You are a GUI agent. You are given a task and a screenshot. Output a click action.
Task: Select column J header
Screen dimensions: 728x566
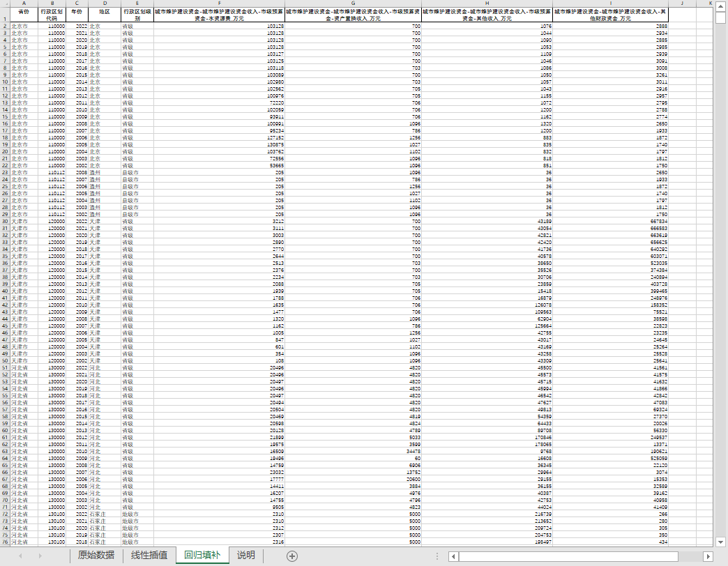click(682, 3)
